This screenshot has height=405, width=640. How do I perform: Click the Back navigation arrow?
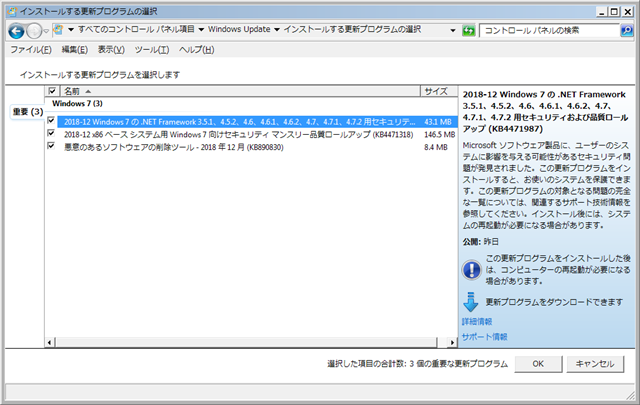point(16,31)
